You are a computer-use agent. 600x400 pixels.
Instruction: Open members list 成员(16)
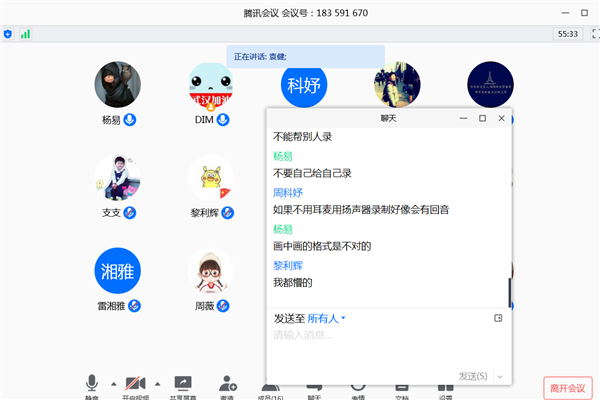[271, 391]
